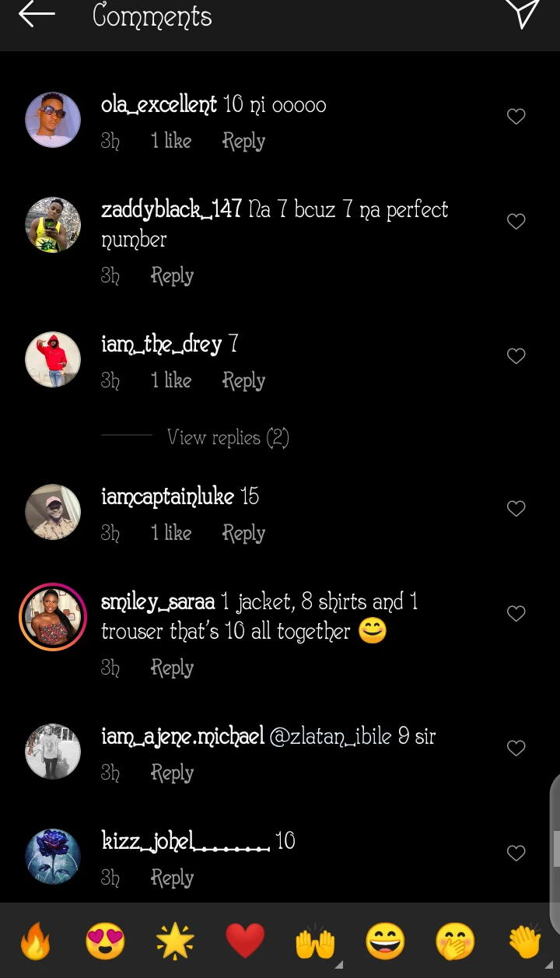Viewport: 560px width, 978px height.
Task: Add the red heart emoji
Action: tap(245, 942)
